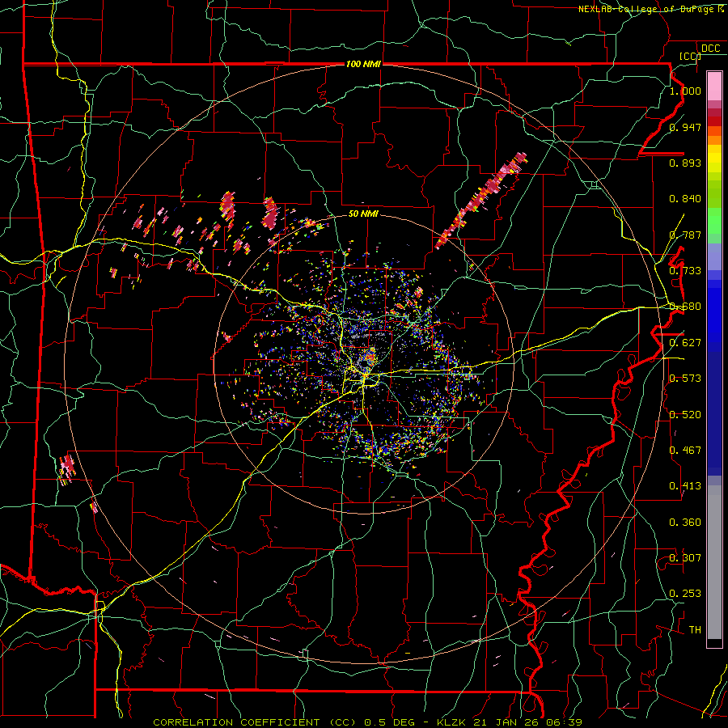Pick the red color band near 0.947
Image resolution: width=728 pixels, height=728 pixels.
point(714,121)
